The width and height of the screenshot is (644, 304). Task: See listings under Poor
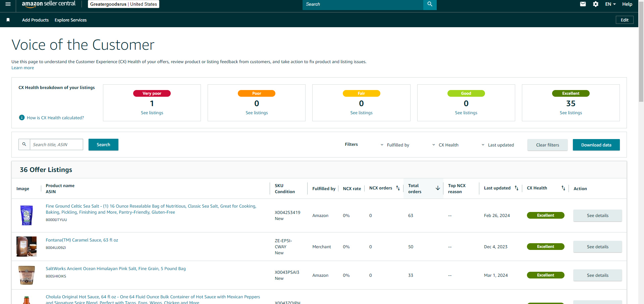pyautogui.click(x=257, y=113)
